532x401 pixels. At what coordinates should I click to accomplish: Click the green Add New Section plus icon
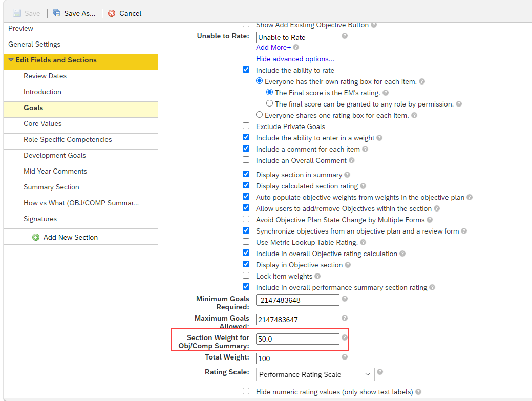click(x=36, y=237)
